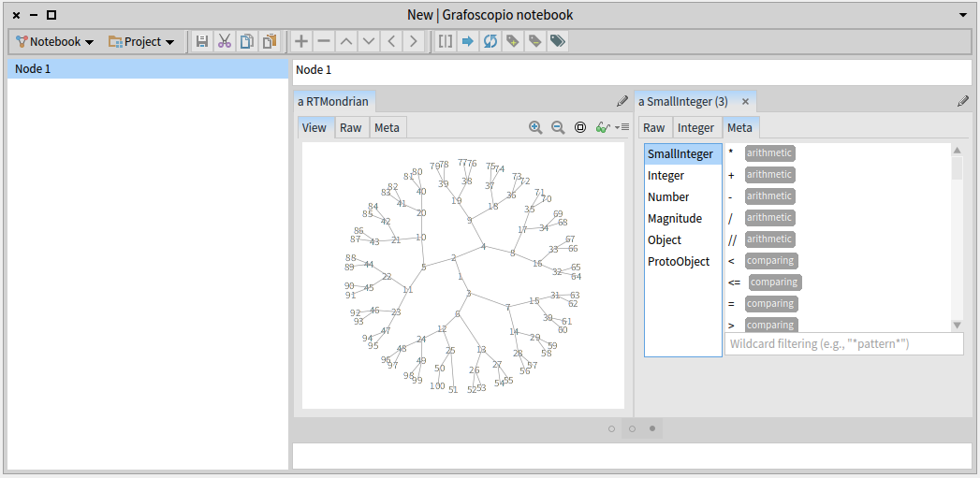Zoom in on the Mondrian view
980x478 pixels.
535,127
